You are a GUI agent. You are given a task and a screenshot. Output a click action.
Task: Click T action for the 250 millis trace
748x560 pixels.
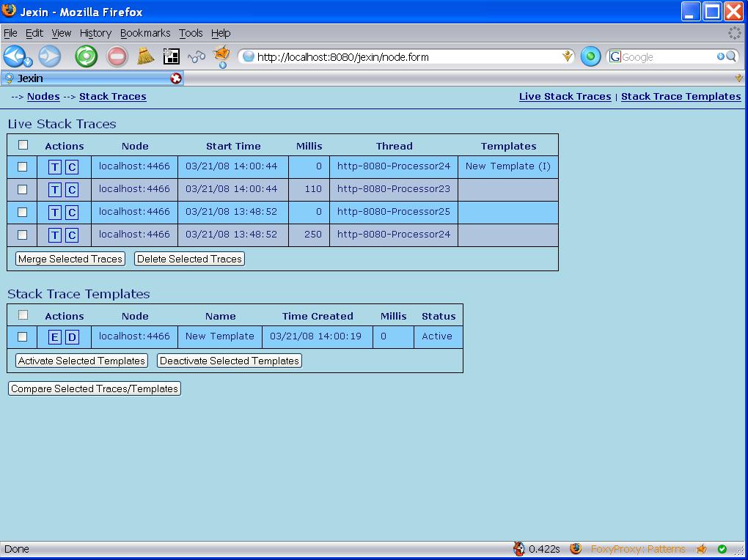click(55, 235)
